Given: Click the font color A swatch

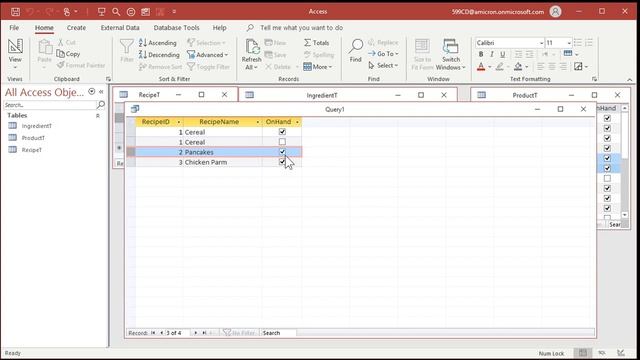Looking at the screenshot, I should [481, 66].
